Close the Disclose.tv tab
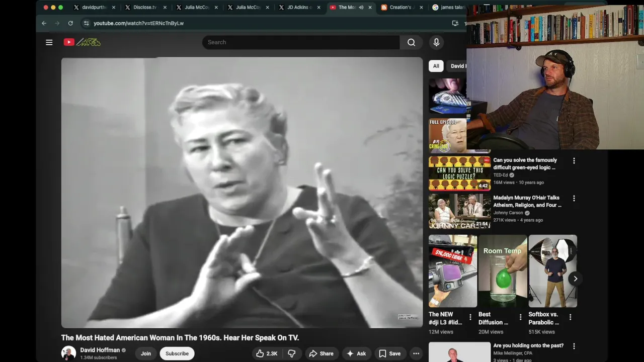Image resolution: width=644 pixels, height=362 pixels. point(165,8)
